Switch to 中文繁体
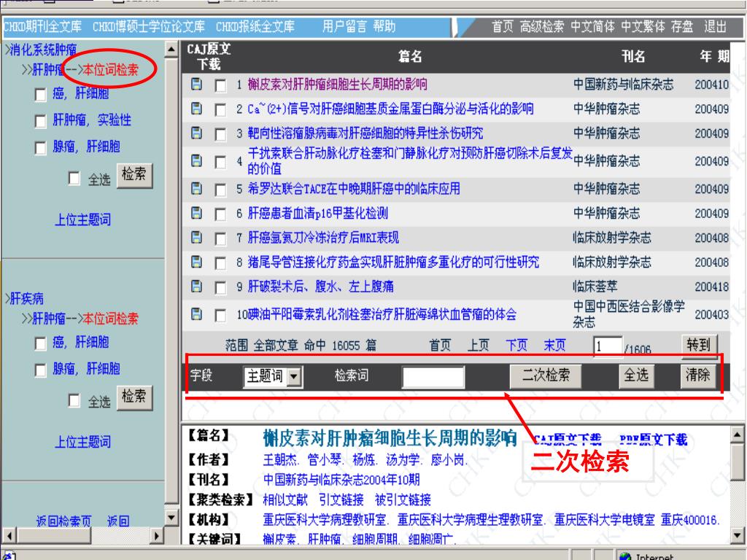747x560 pixels. click(x=643, y=27)
